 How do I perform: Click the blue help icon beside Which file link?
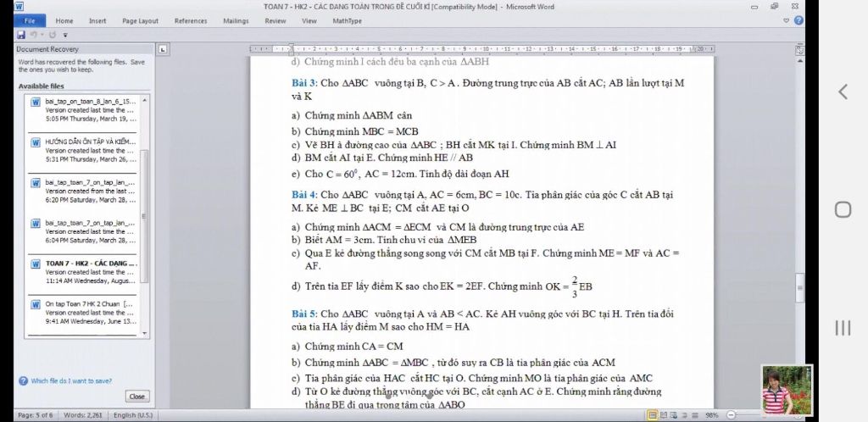(23, 380)
